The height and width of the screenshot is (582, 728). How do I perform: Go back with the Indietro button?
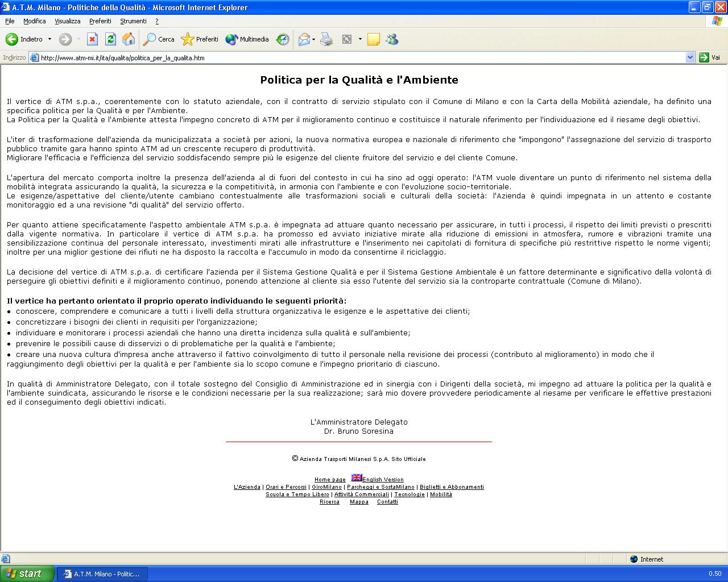24,39
